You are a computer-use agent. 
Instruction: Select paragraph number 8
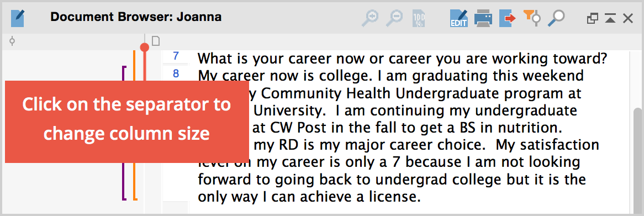click(x=176, y=74)
